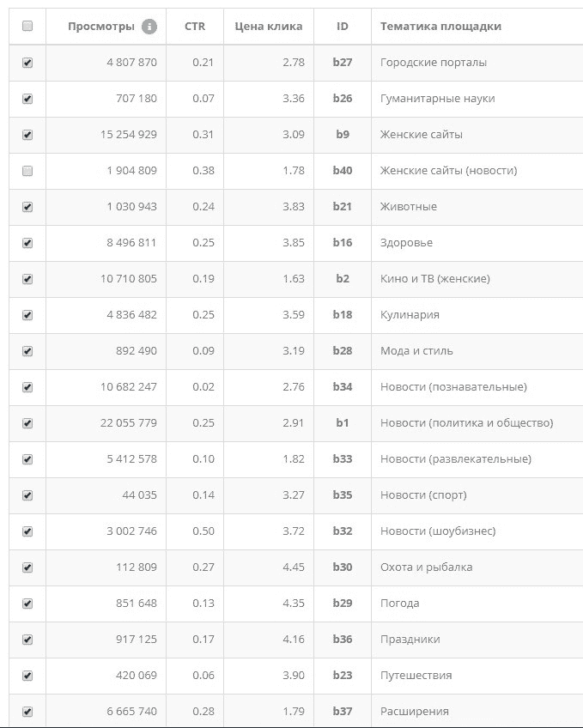Click the ID column header

[x=343, y=27]
